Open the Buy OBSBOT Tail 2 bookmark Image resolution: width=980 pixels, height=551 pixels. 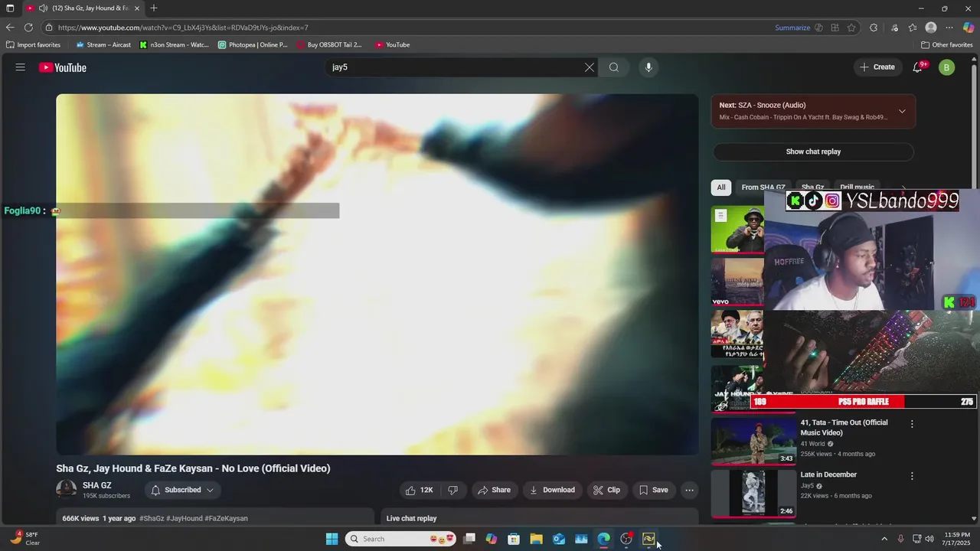tap(329, 44)
